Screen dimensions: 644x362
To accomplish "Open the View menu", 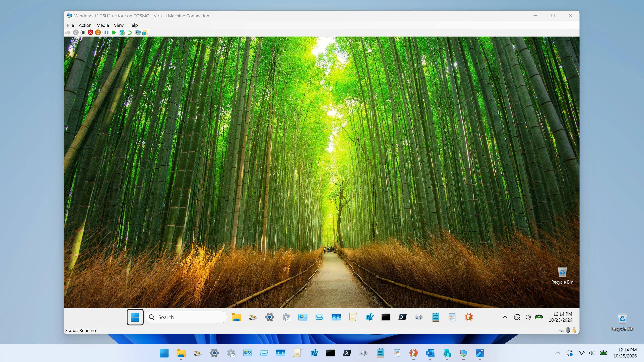I will point(119,25).
